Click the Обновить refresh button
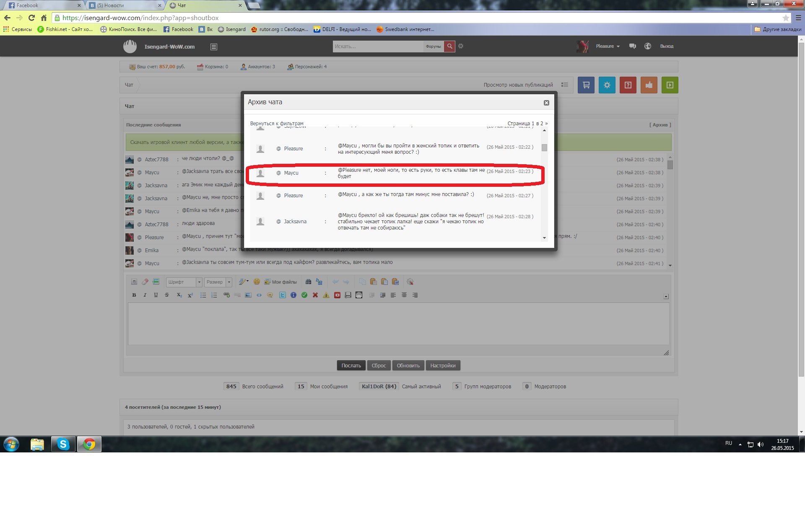The height and width of the screenshot is (532, 805). pos(408,366)
